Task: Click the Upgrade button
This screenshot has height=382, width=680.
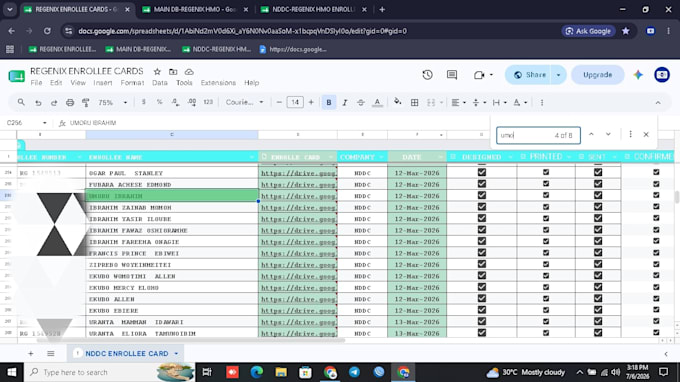Action: (598, 75)
